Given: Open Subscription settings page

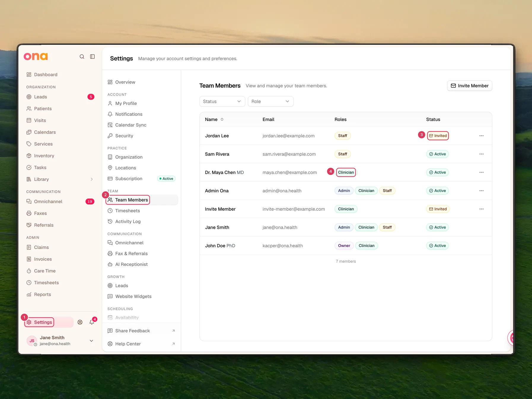Looking at the screenshot, I should pos(141,179).
